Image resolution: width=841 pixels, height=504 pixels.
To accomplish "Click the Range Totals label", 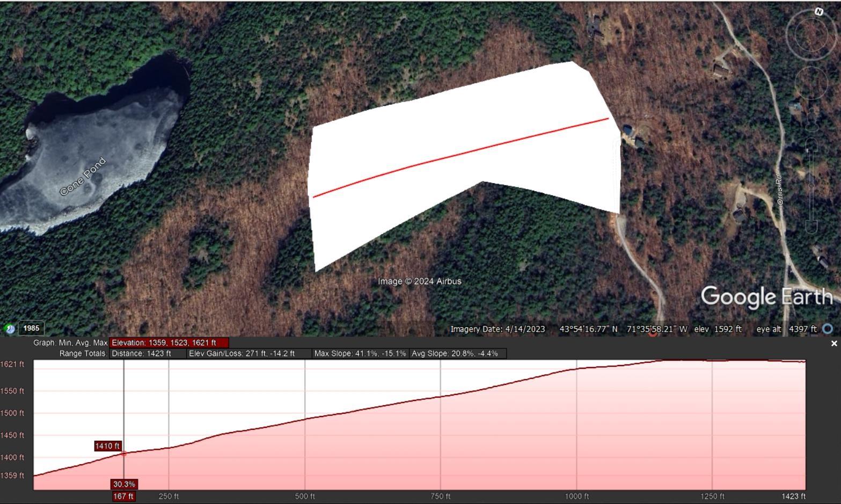I will pyautogui.click(x=83, y=353).
